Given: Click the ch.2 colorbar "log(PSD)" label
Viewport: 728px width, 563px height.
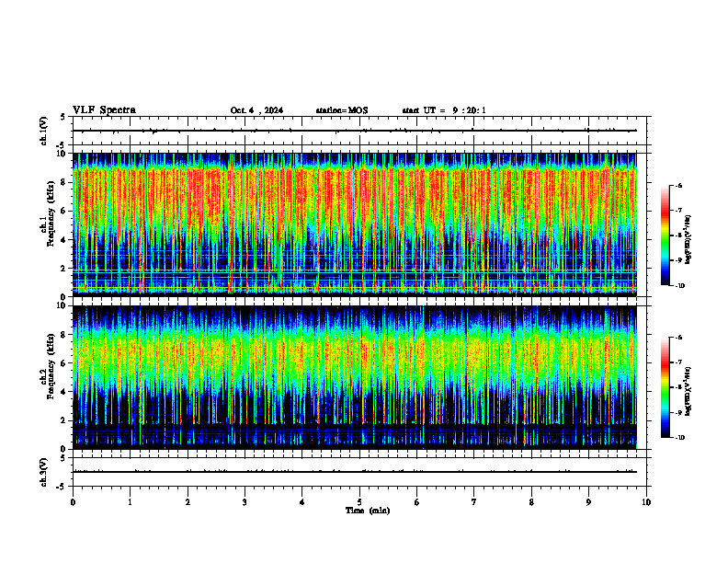Looking at the screenshot, I should [689, 391].
